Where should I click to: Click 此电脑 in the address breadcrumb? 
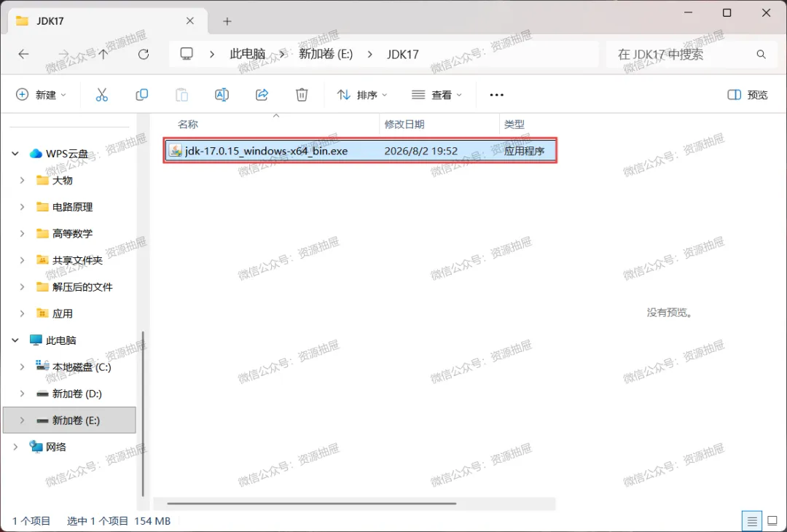248,54
